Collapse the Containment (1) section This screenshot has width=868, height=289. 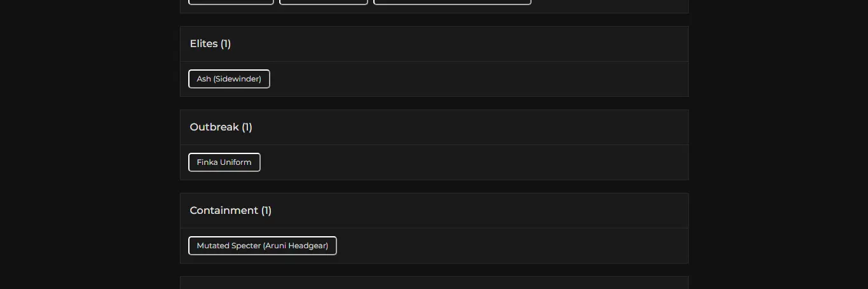tap(434, 211)
